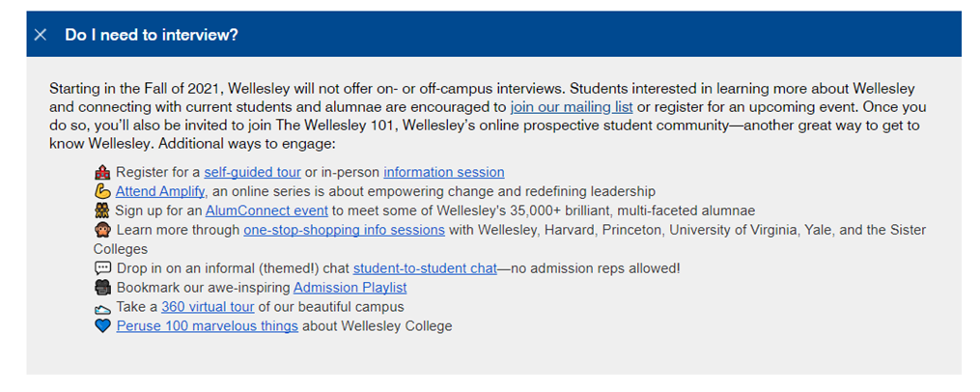This screenshot has width=980, height=392.
Task: Follow the information session link
Action: (x=444, y=172)
